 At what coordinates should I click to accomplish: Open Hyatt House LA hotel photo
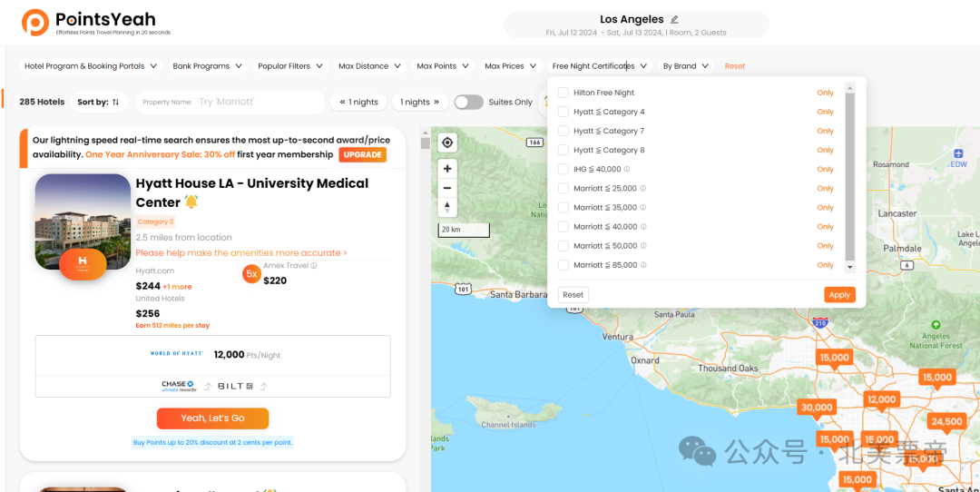tap(83, 221)
